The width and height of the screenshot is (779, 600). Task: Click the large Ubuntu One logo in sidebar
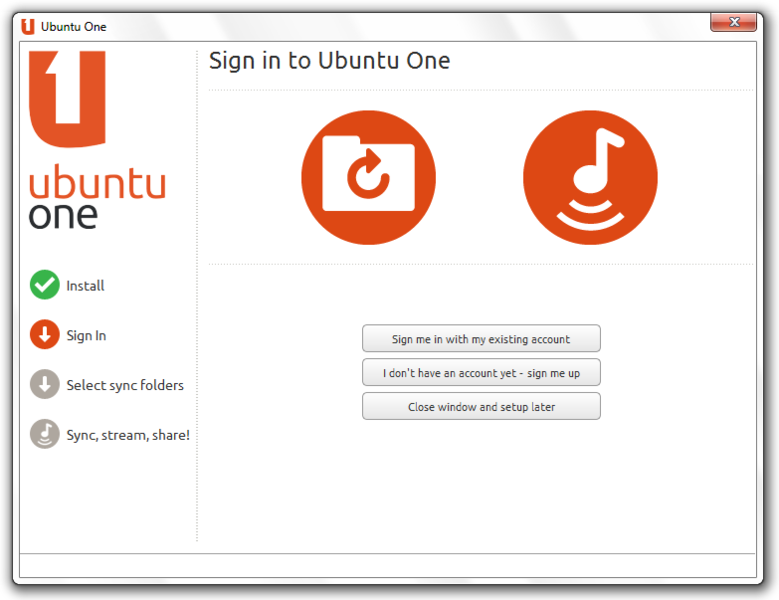[67, 99]
